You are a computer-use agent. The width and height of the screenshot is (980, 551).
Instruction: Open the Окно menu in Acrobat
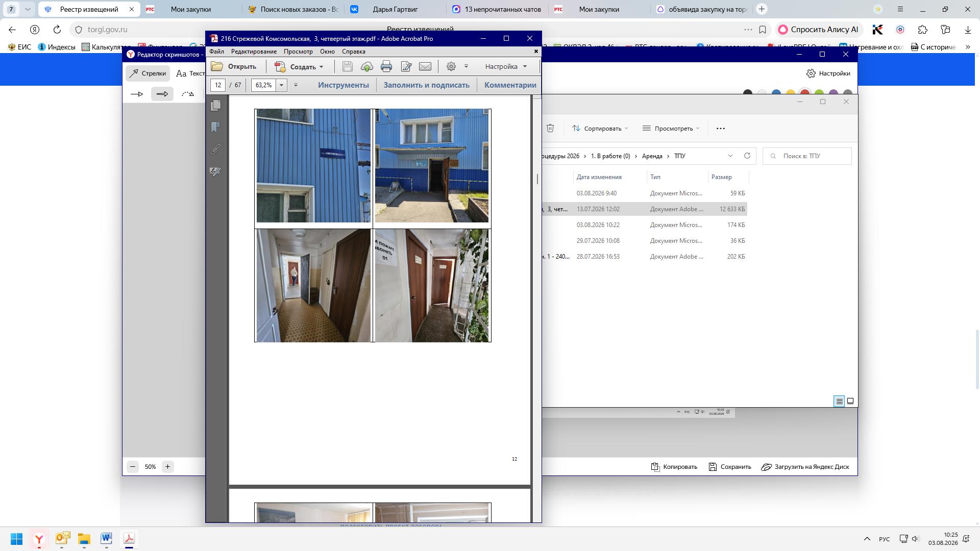tap(327, 52)
